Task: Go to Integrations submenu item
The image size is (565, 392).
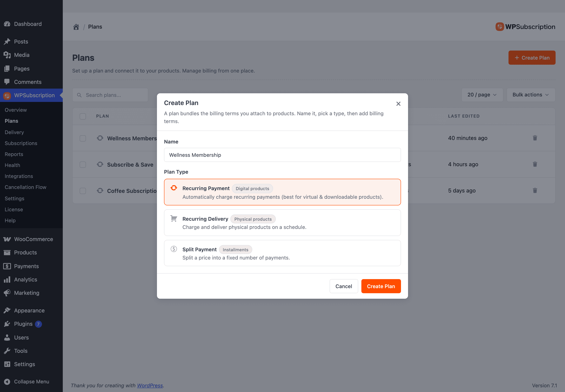Action: point(19,176)
